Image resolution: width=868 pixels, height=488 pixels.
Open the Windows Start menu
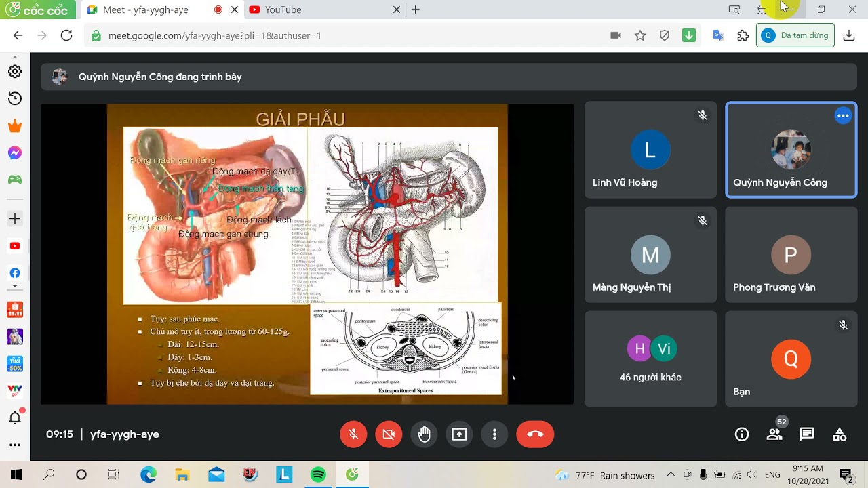pyautogui.click(x=16, y=474)
